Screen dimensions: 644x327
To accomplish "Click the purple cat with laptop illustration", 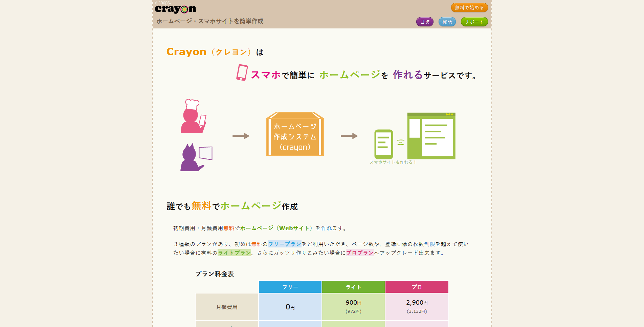I will 196,157.
